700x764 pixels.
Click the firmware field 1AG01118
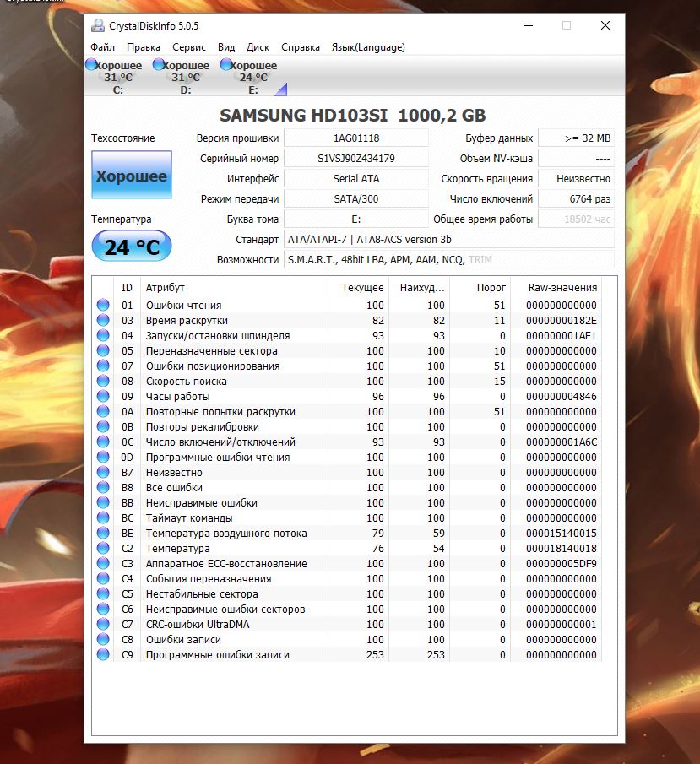356,138
